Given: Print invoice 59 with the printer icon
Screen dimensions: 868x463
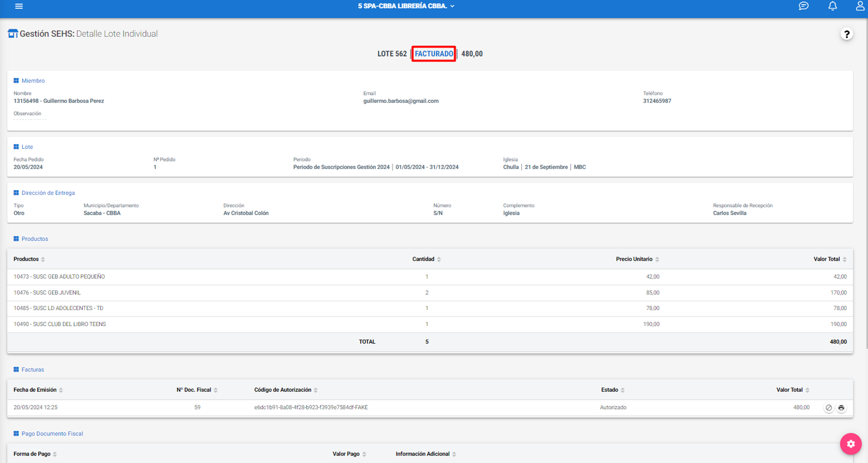Looking at the screenshot, I should pos(841,408).
